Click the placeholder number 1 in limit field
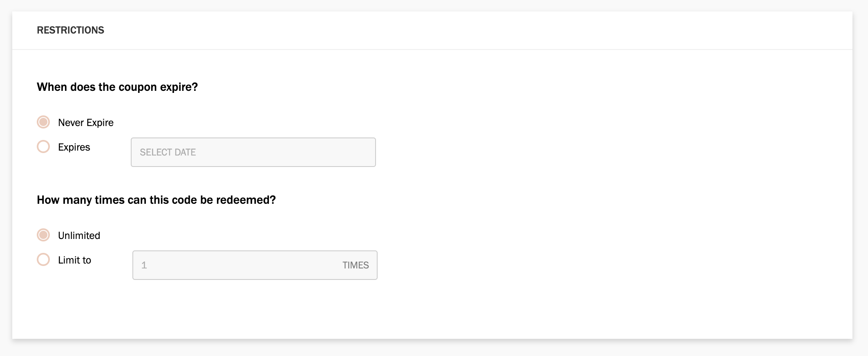 [x=144, y=265]
